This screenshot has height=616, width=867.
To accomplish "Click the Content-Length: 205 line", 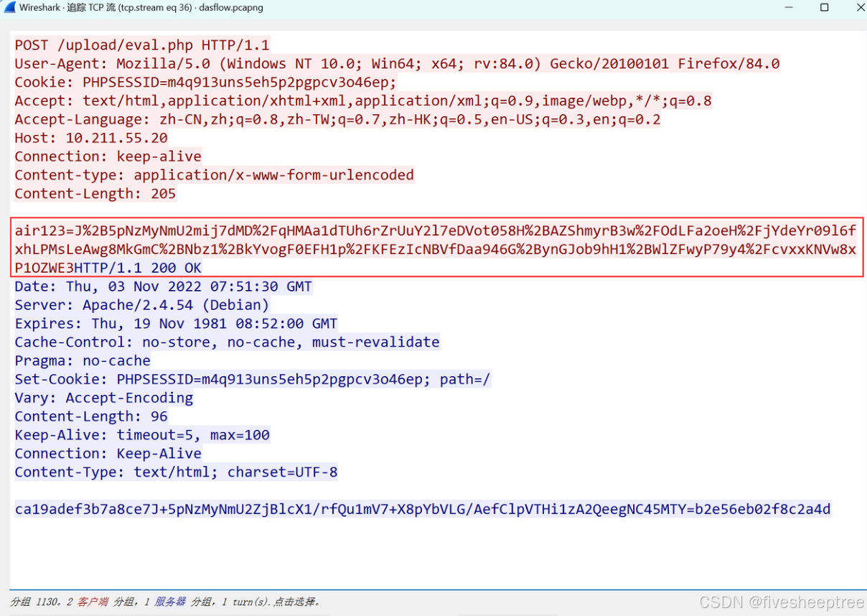I will (95, 194).
